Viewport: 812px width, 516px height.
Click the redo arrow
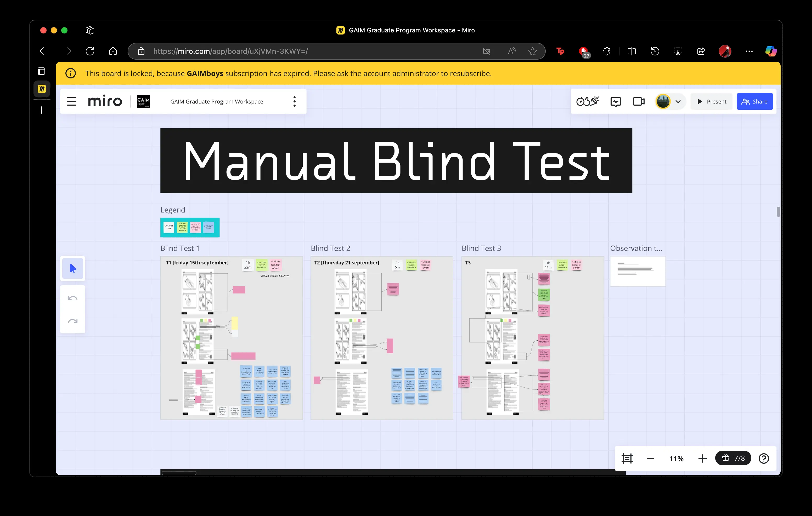tap(73, 321)
